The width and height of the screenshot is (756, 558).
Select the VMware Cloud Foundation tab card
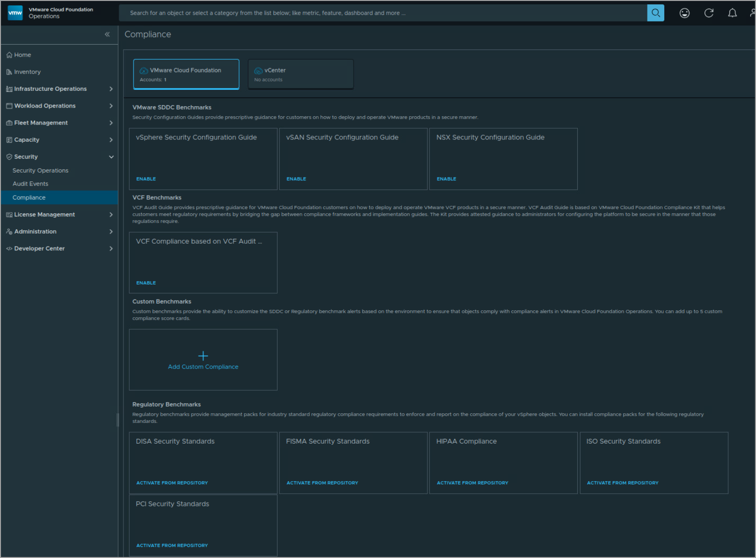coord(186,74)
